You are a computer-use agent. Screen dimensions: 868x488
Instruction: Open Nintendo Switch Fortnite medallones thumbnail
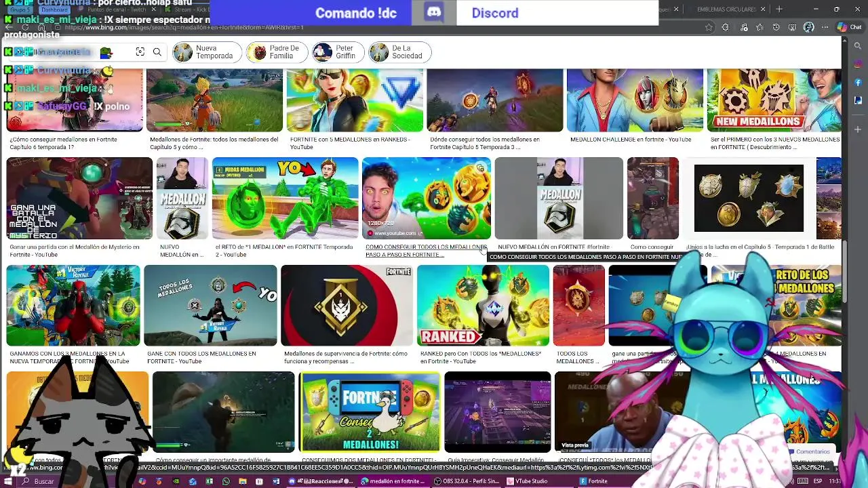[370, 411]
